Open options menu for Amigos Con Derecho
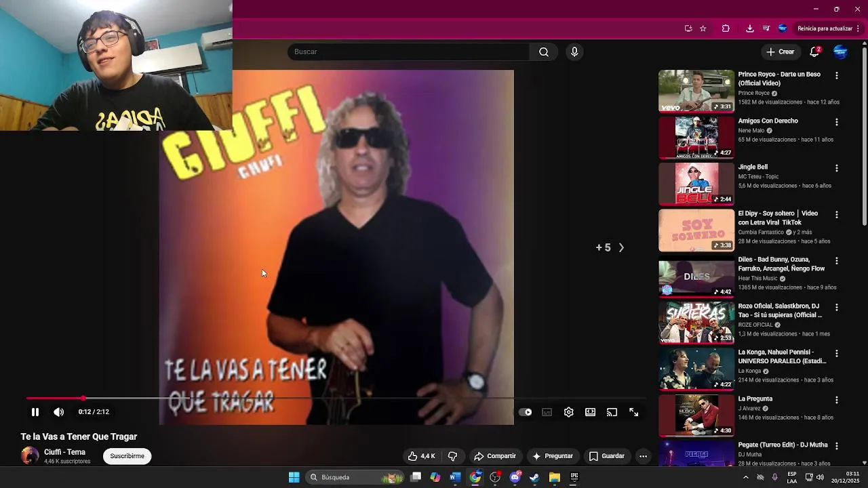The image size is (868, 488). click(837, 122)
